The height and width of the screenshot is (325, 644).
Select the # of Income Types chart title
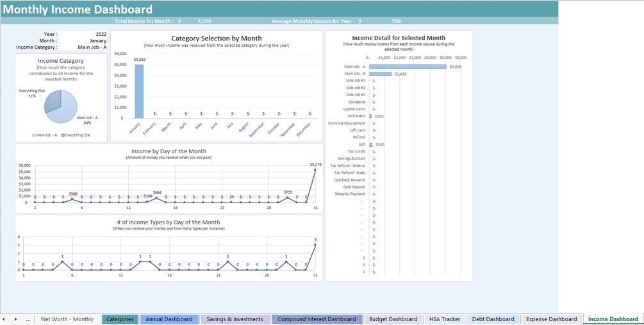(169, 222)
